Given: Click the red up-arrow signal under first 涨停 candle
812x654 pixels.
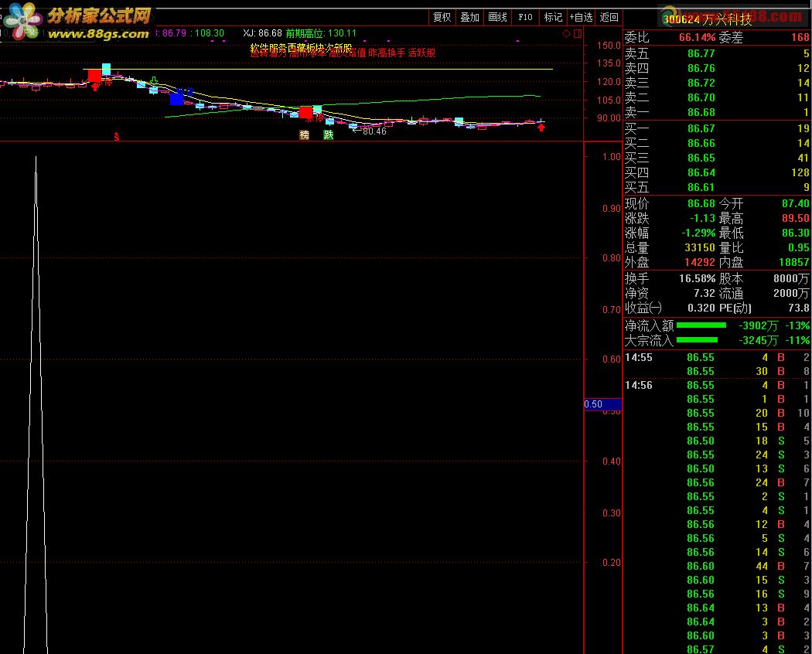Looking at the screenshot, I should [95, 87].
